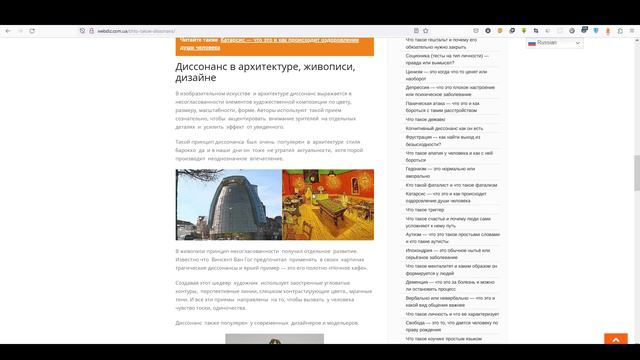This screenshot has height=360, width=640.
Task: Open sidebar link about Аутизм
Action: click(x=453, y=238)
